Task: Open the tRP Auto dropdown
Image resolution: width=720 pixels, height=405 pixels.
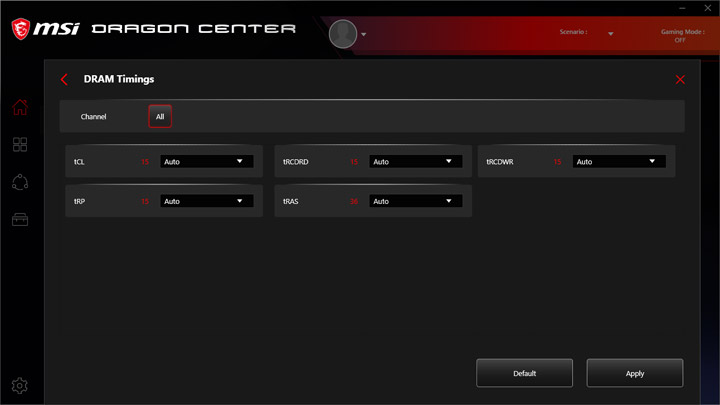Action: (207, 201)
